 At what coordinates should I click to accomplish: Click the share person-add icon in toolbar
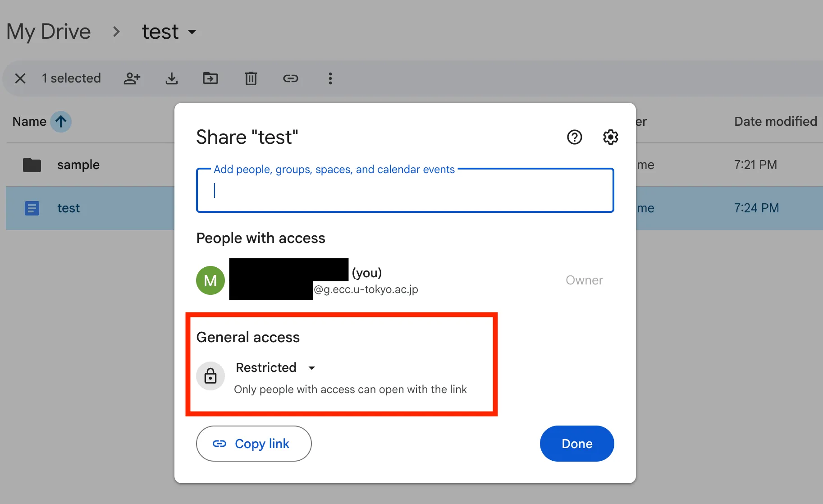coord(132,78)
